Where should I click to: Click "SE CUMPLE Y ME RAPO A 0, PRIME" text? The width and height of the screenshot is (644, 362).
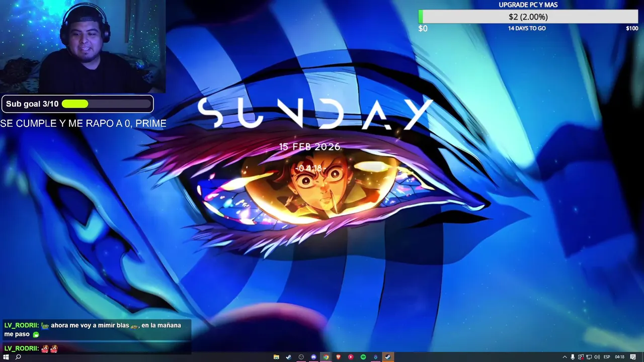click(x=84, y=123)
